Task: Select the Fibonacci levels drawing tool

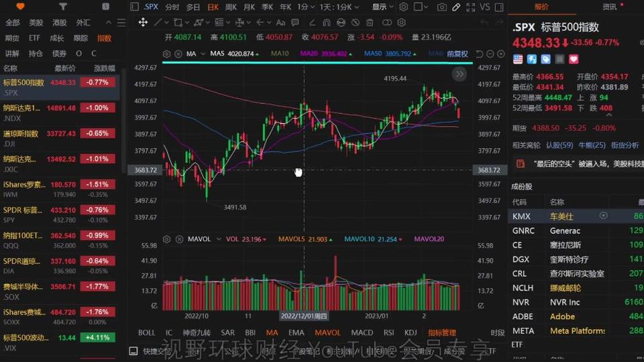Action: click(219, 22)
